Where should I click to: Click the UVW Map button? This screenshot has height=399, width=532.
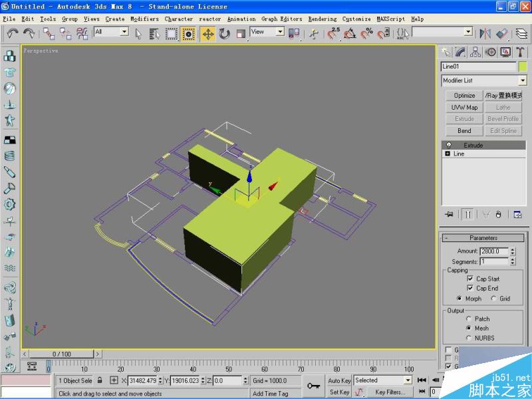pos(464,107)
